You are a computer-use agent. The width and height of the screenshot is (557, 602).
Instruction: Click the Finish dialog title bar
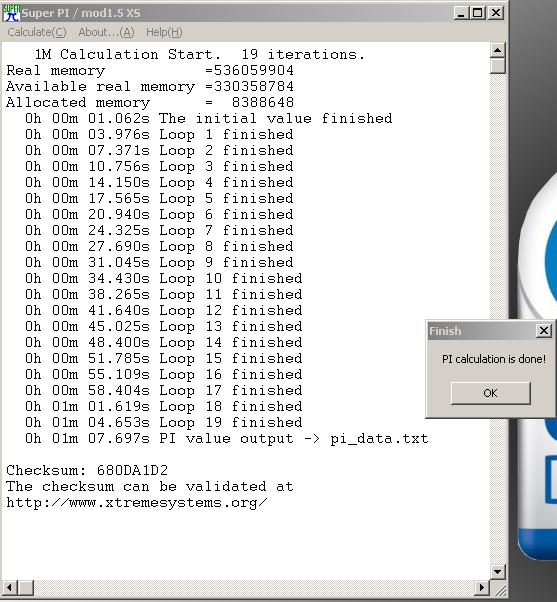coord(481,331)
